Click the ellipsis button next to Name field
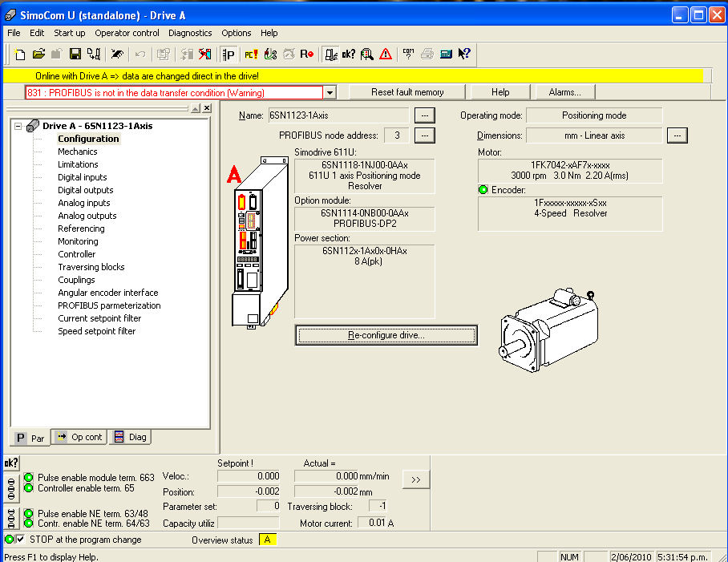728x562 pixels. tap(424, 115)
